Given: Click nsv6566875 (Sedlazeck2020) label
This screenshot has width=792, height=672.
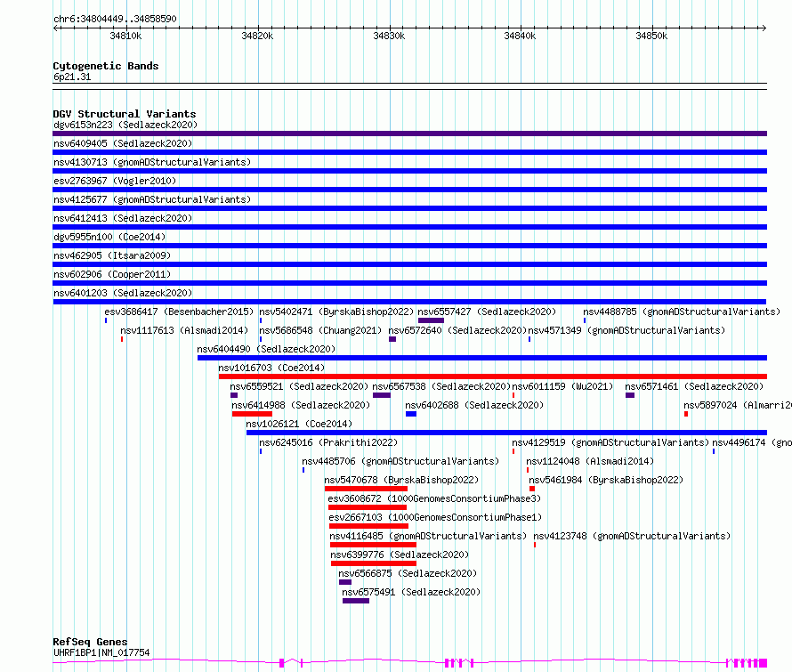Looking at the screenshot, I should [408, 573].
